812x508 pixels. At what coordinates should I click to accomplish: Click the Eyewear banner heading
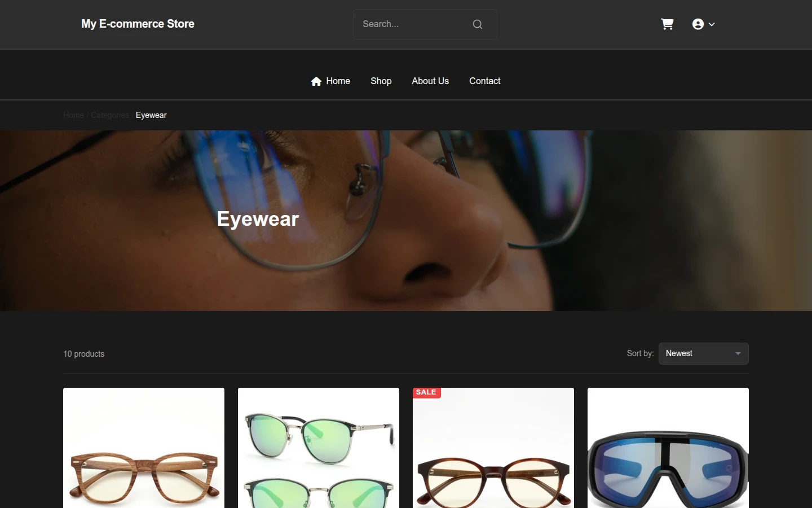(x=258, y=219)
